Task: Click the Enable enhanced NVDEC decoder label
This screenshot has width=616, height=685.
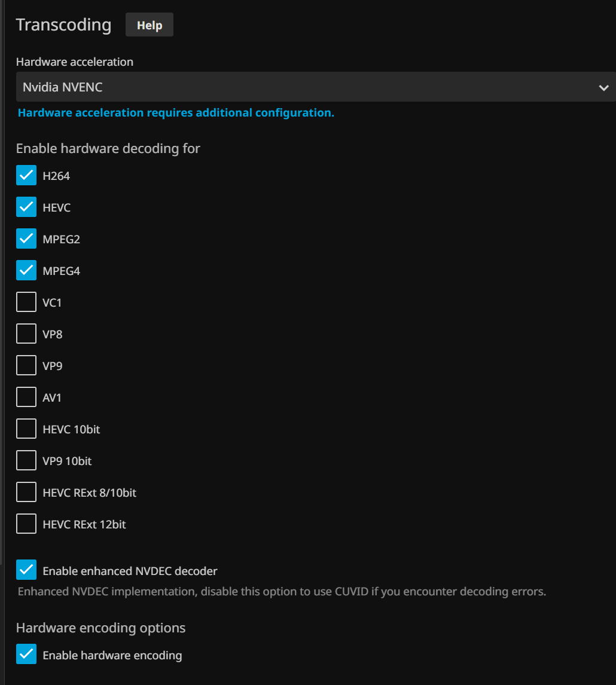Action: 130,571
